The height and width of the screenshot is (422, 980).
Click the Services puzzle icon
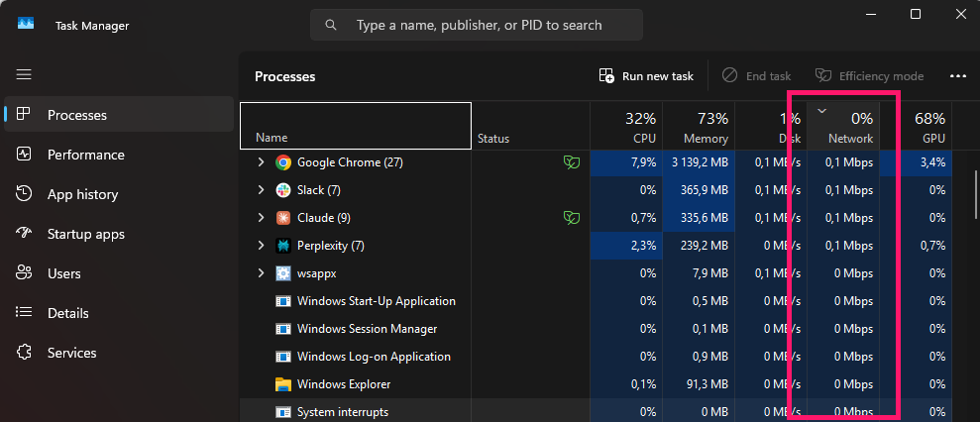[x=24, y=353]
